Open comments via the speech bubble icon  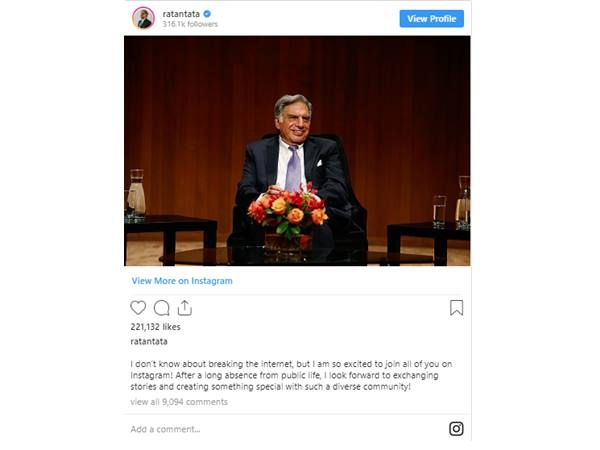tap(162, 308)
